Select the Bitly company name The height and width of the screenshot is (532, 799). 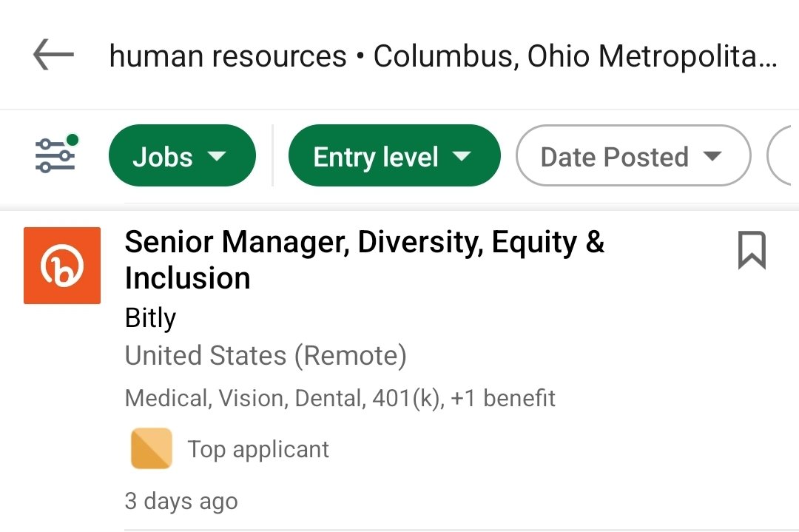(x=150, y=318)
